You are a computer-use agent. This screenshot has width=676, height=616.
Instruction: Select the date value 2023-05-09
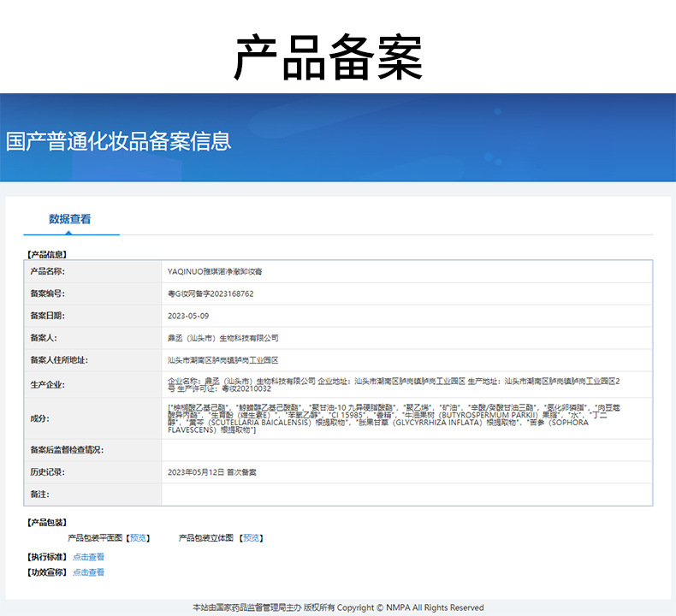pos(188,316)
